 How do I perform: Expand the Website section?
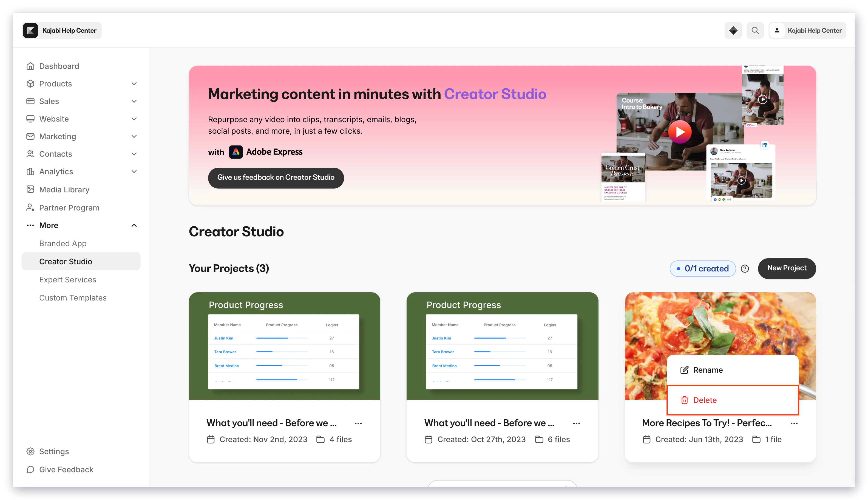click(134, 119)
